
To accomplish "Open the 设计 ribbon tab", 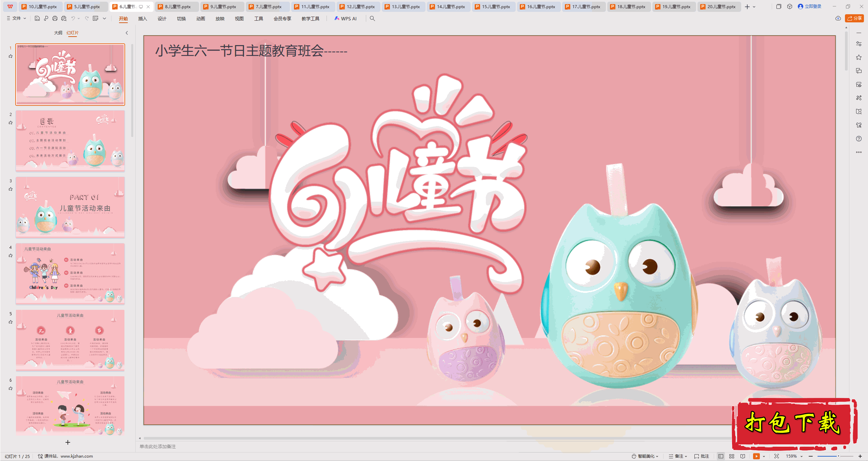I will point(162,19).
